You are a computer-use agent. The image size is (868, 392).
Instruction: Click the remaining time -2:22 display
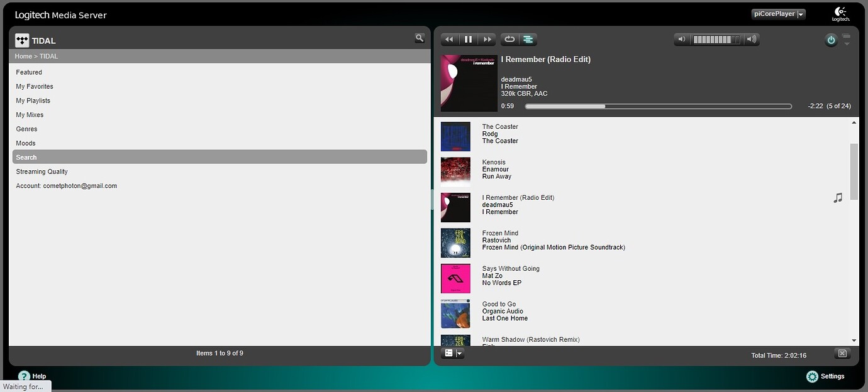816,106
